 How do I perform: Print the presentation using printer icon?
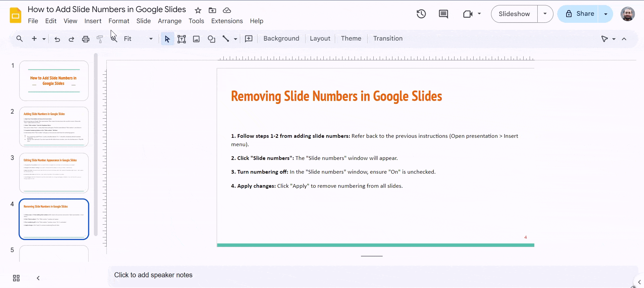(x=86, y=39)
